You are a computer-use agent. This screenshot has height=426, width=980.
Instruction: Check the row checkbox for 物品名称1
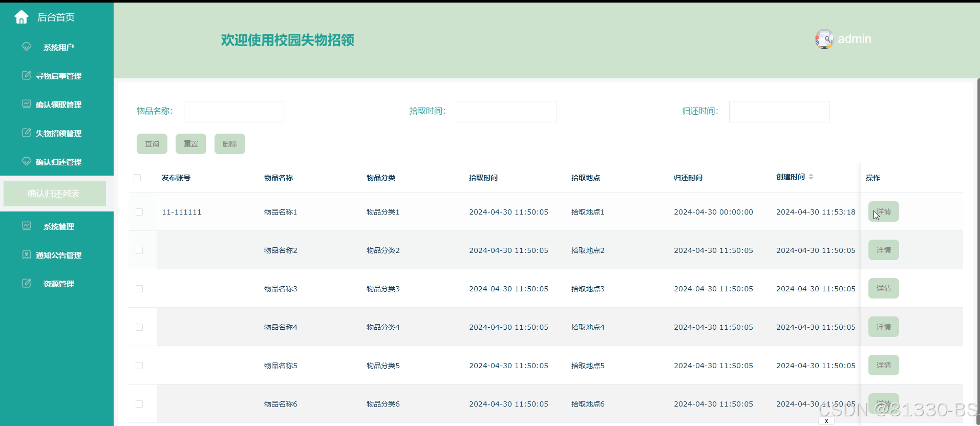pos(139,212)
